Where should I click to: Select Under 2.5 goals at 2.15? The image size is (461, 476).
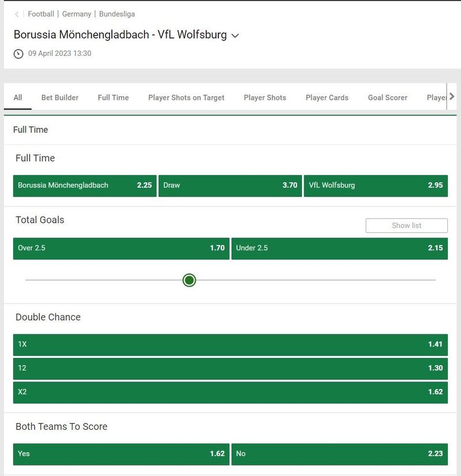339,248
